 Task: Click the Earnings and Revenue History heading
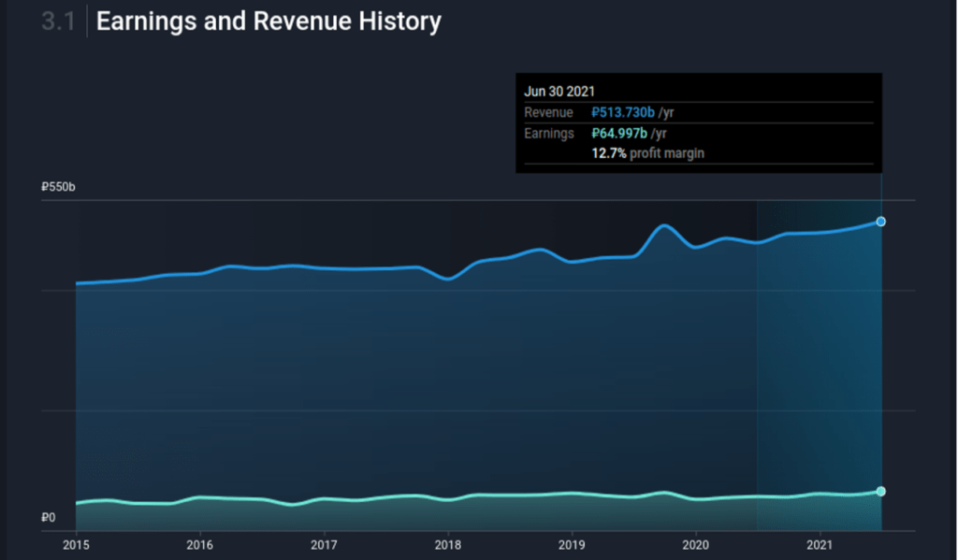click(x=269, y=22)
